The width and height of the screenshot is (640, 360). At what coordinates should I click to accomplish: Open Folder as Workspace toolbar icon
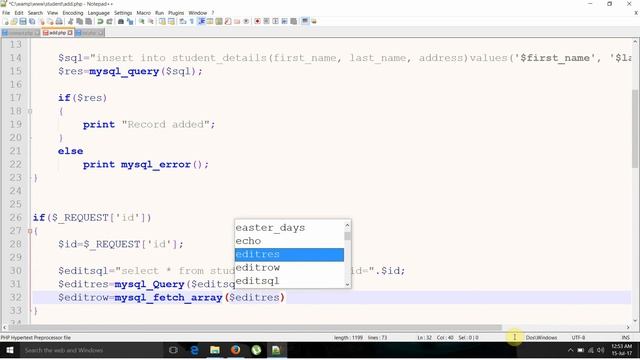tap(237, 21)
